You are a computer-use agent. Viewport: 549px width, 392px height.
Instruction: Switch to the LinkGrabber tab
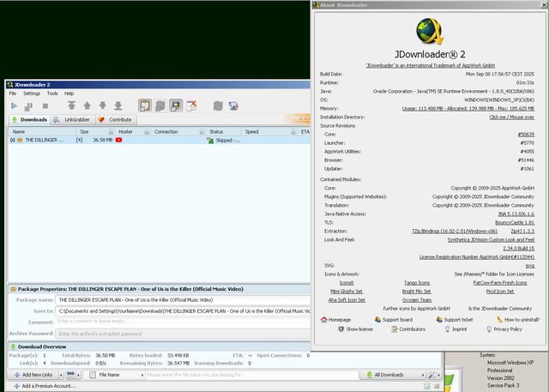[x=73, y=120]
